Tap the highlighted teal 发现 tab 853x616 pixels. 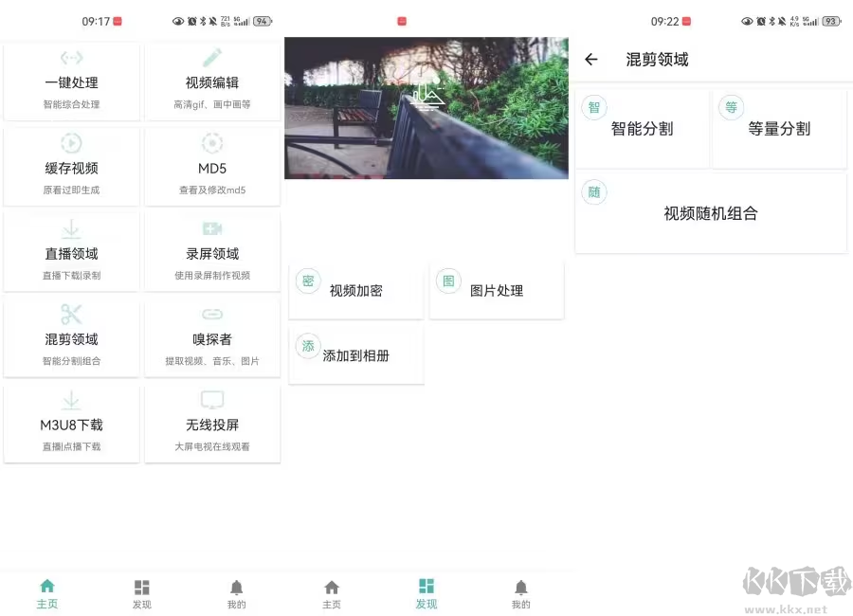426,593
